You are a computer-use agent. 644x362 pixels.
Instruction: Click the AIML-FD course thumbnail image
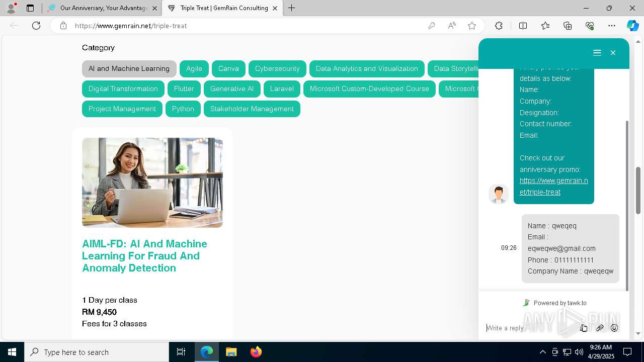point(152,183)
